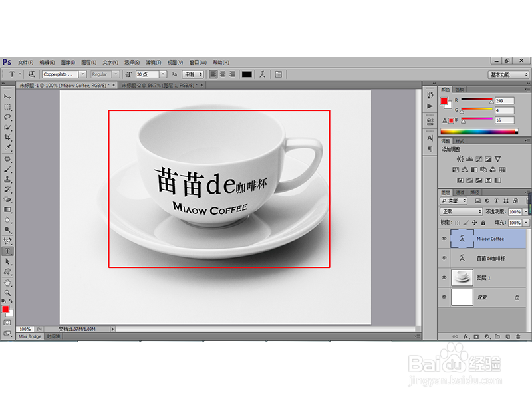The image size is (532, 399).
Task: Click the Create New Layer icon
Action: pos(508,336)
